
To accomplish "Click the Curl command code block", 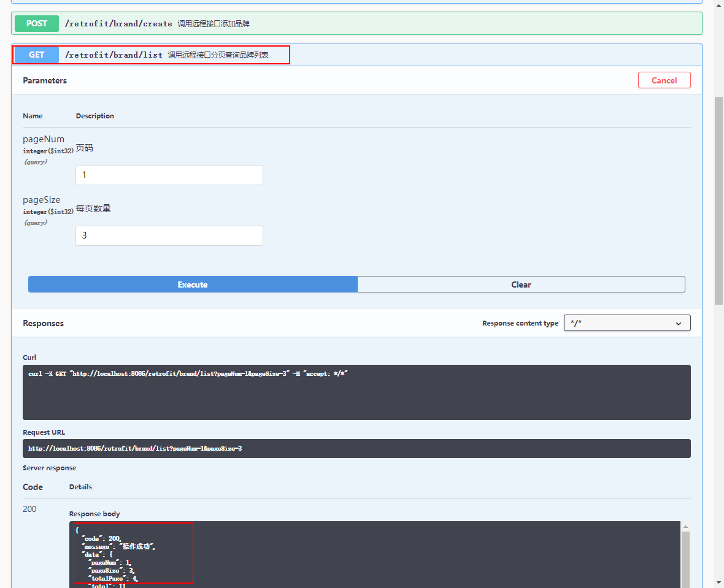I will coord(356,392).
